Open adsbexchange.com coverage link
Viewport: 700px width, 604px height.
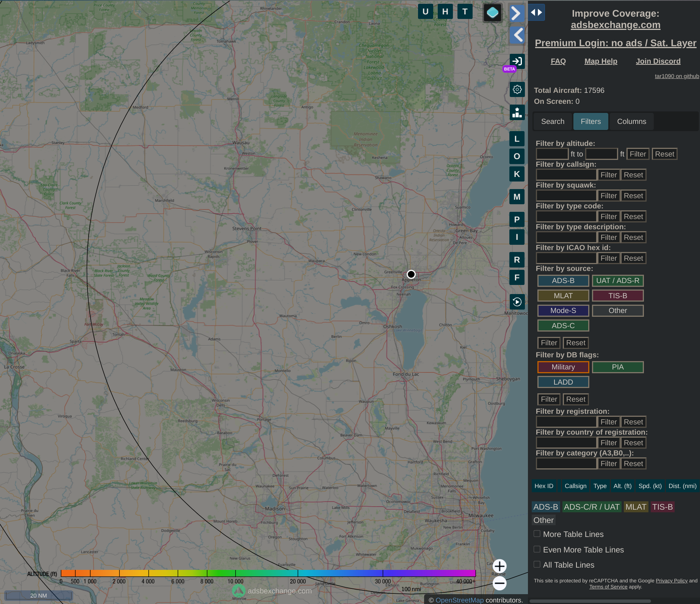615,25
